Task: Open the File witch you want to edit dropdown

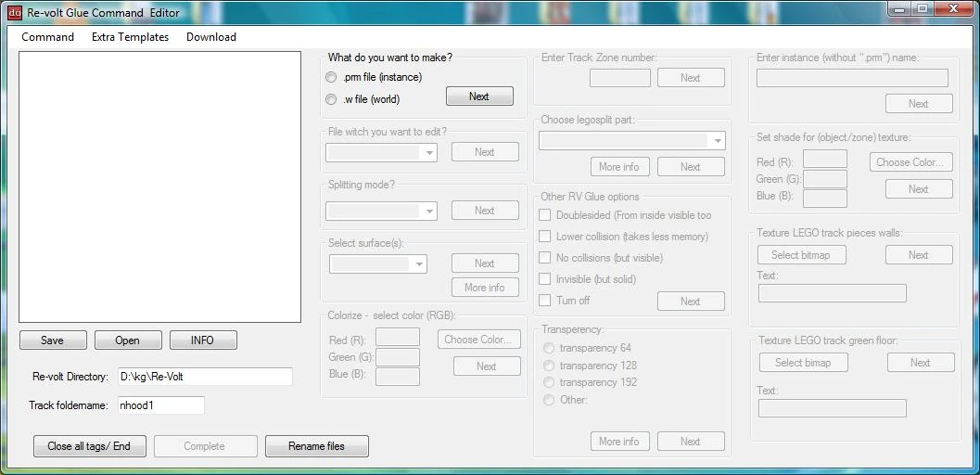Action: (x=381, y=152)
